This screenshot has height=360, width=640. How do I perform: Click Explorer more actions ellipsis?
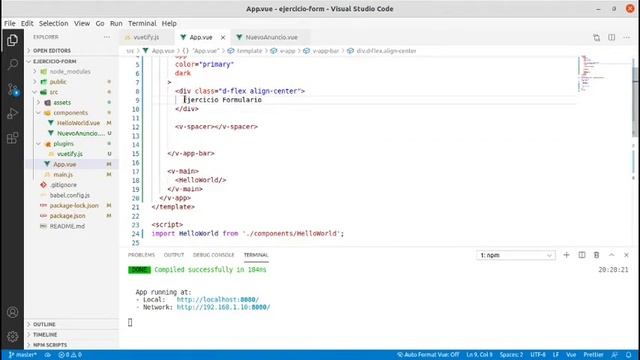click(x=107, y=37)
